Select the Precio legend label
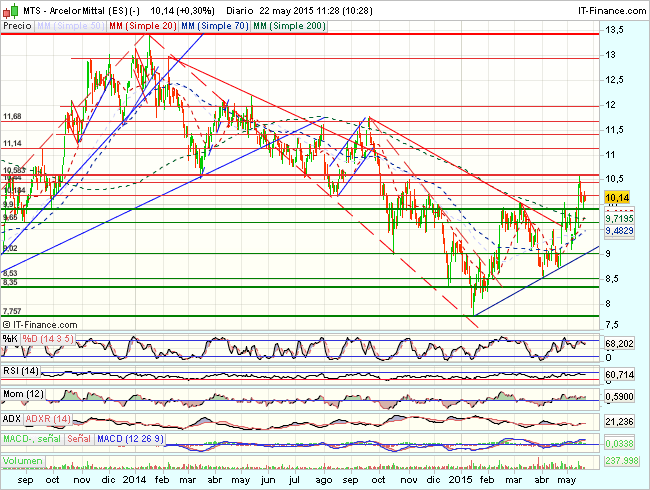 (x=17, y=26)
